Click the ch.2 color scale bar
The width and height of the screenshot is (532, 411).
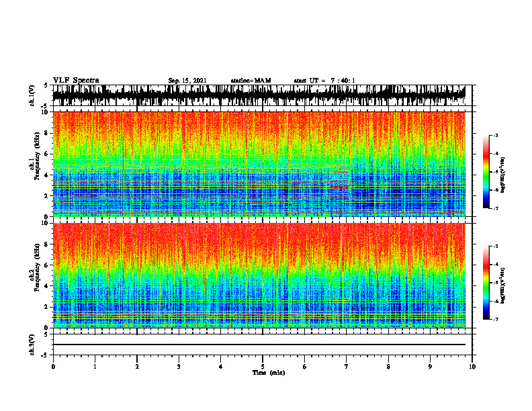(x=486, y=283)
